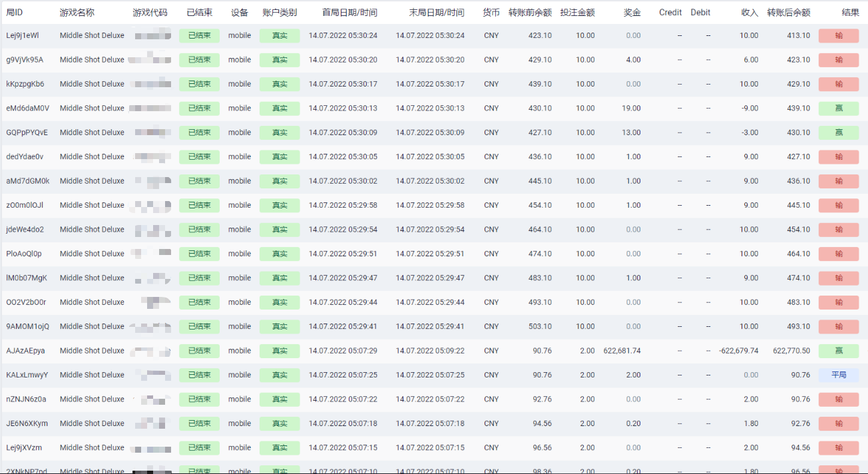Select round ID GQPpPYQvE
The width and height of the screenshot is (868, 474).
pos(27,132)
